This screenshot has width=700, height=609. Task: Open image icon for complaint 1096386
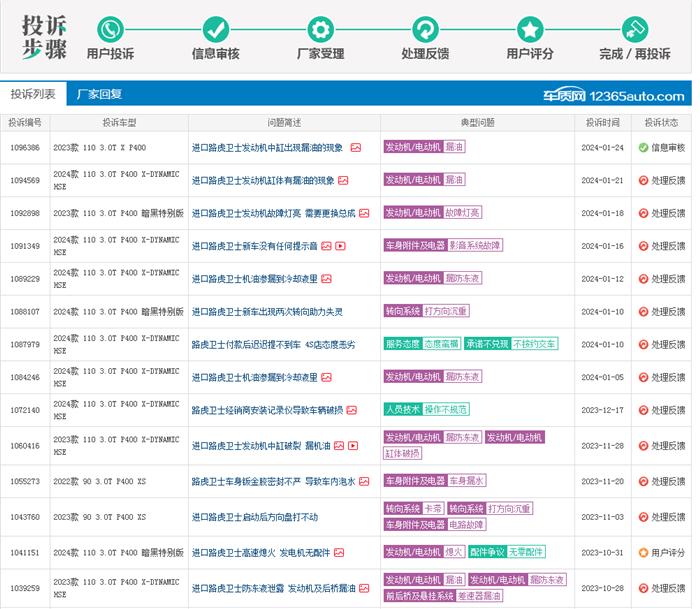(356, 147)
